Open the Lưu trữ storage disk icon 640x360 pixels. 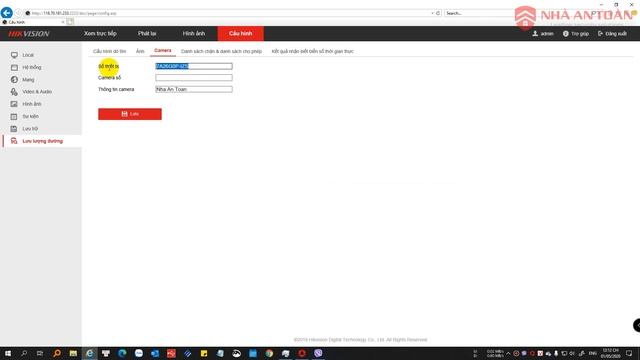(14, 129)
